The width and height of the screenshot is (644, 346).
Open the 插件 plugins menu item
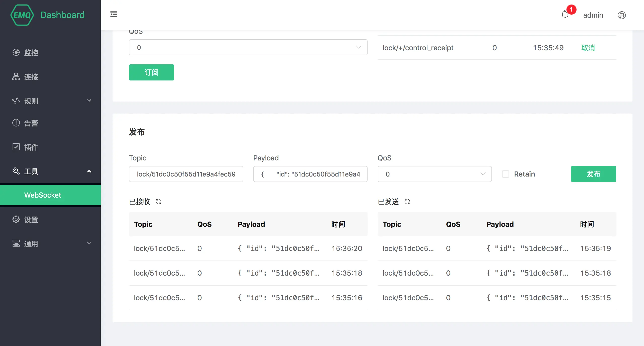[x=31, y=147]
